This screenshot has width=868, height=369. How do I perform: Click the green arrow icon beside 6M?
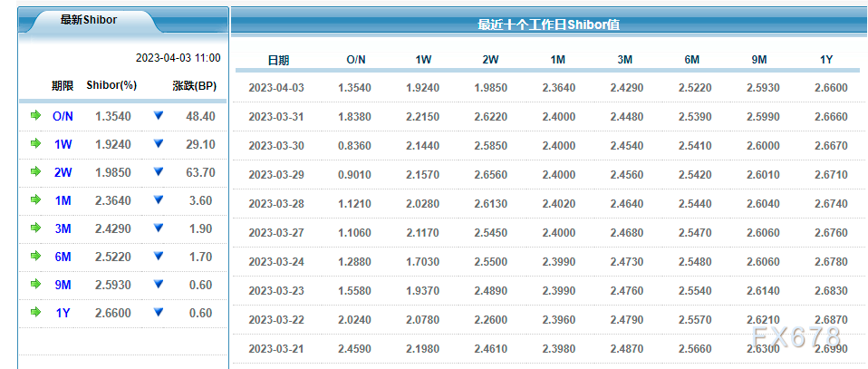click(x=36, y=256)
